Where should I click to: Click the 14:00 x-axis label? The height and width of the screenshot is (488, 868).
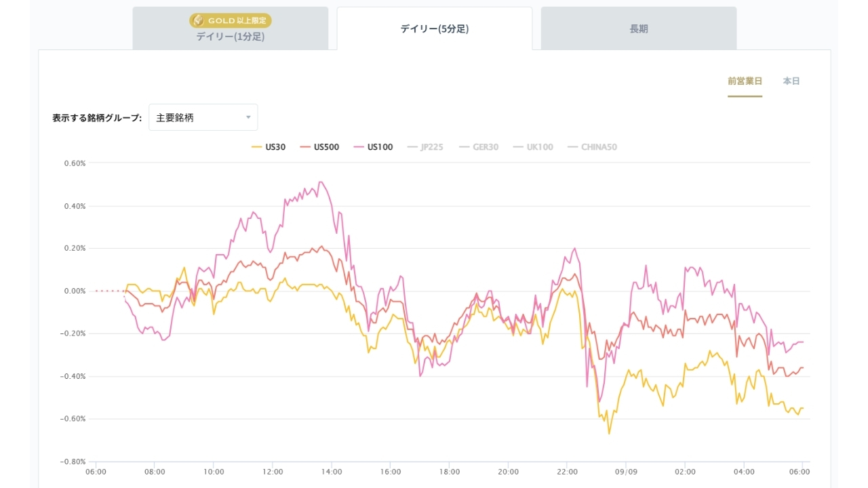click(x=332, y=472)
